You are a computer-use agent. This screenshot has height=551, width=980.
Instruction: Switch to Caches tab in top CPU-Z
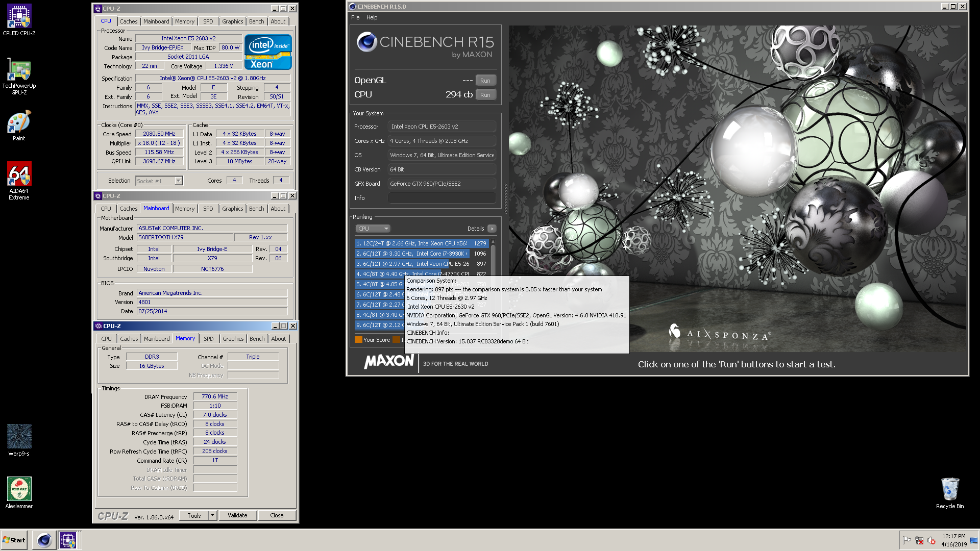click(128, 21)
